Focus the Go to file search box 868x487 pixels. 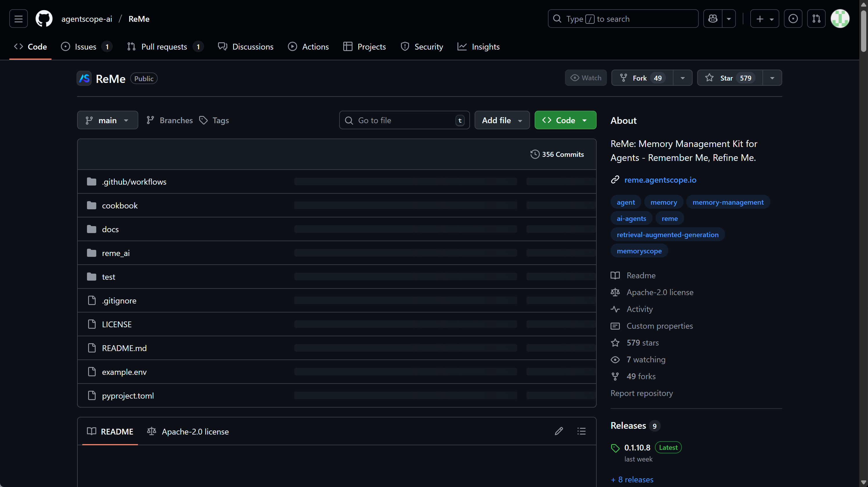point(404,120)
